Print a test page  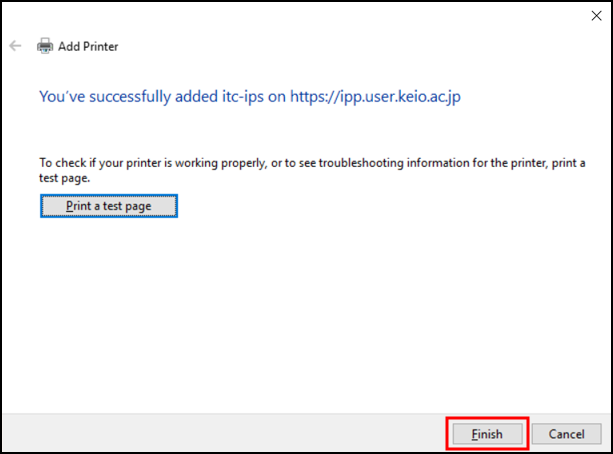108,205
